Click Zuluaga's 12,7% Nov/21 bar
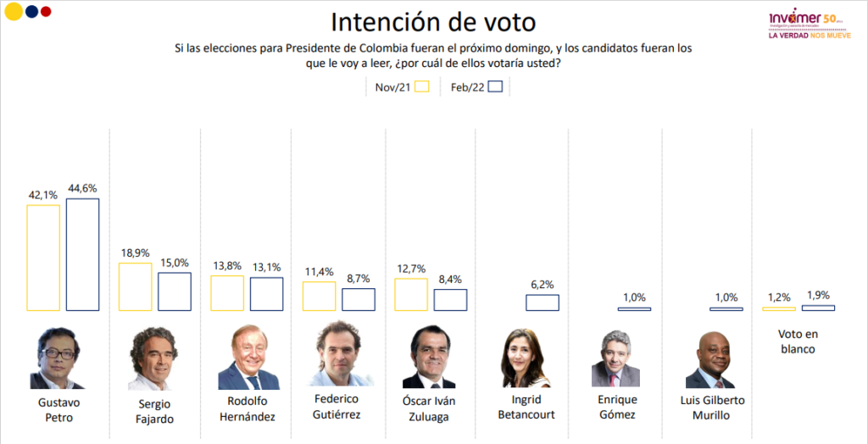This screenshot has height=444, width=868. [411, 295]
